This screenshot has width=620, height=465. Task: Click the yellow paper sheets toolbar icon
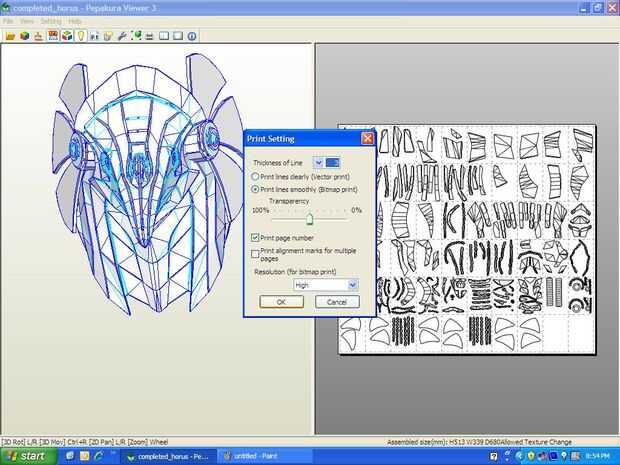point(108,36)
